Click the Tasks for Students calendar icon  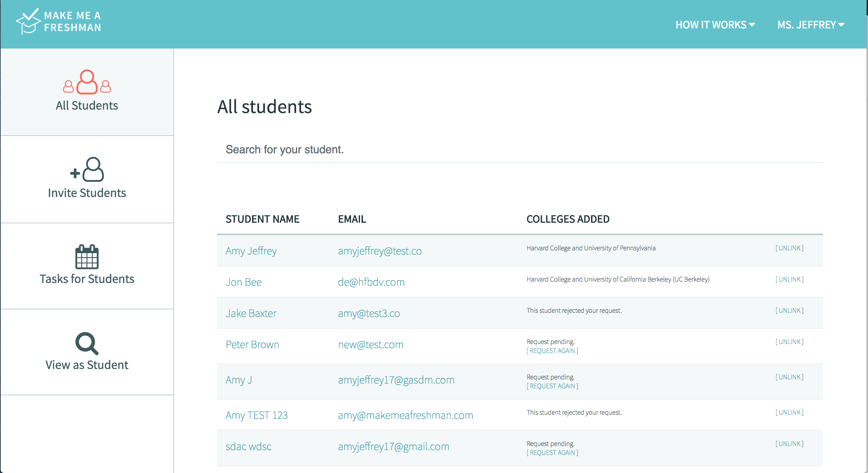87,257
